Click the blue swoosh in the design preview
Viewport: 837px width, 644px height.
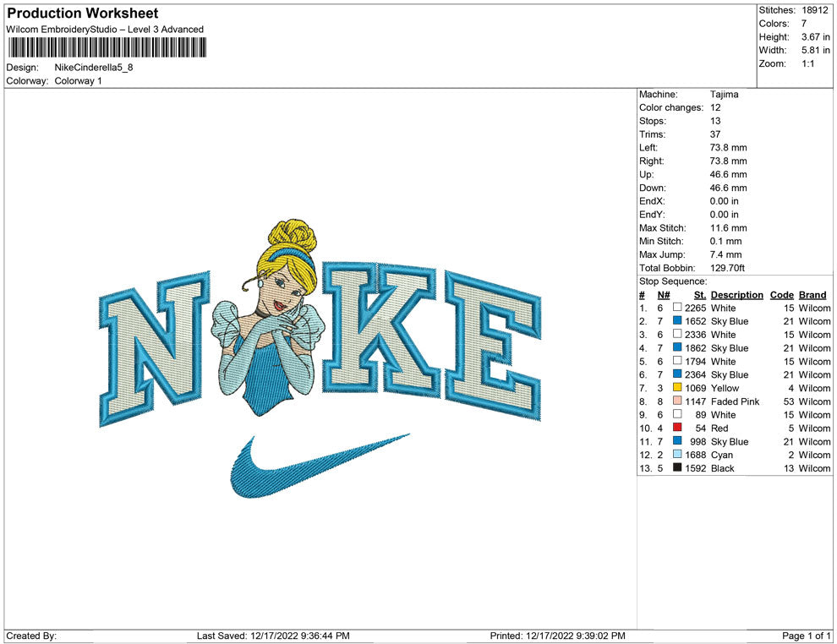click(x=320, y=466)
